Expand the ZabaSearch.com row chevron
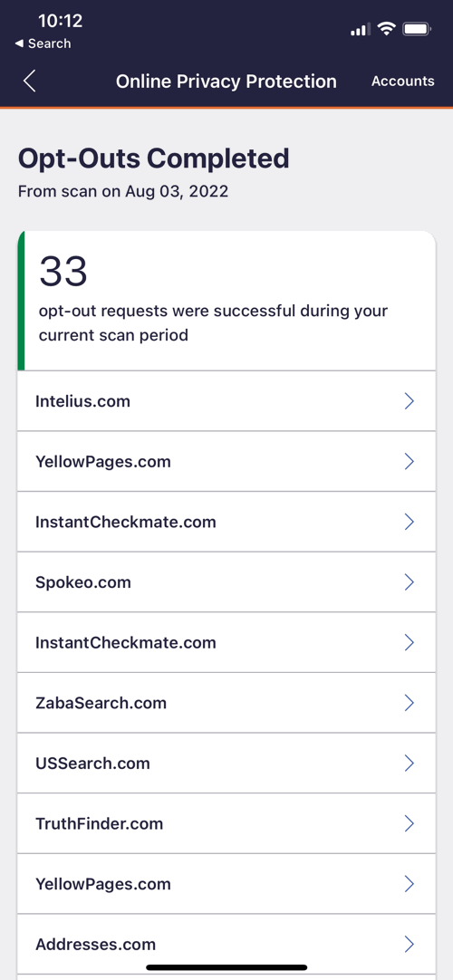453x980 pixels. pyautogui.click(x=410, y=703)
